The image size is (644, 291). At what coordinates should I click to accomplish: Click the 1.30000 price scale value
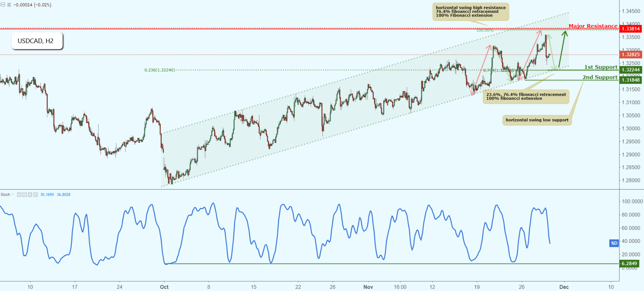coord(631,128)
